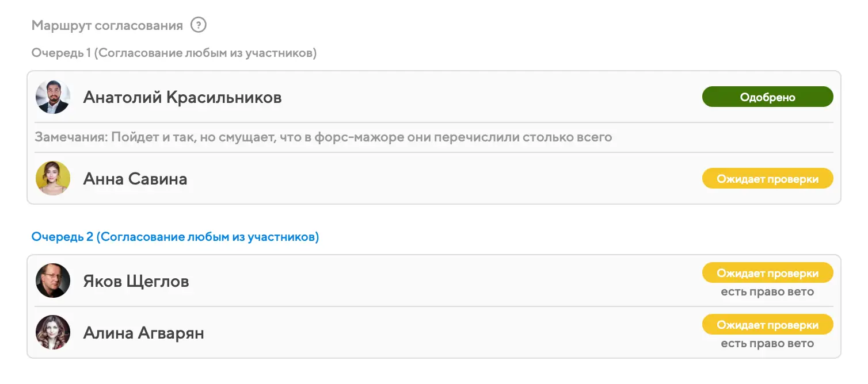This screenshot has height=384, width=868.
Task: Click Анна Савина's avatar photo
Action: pyautogui.click(x=53, y=178)
